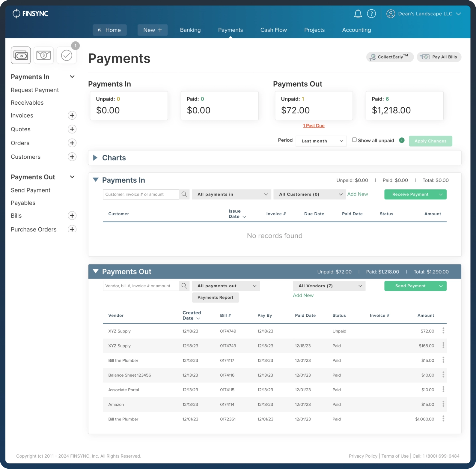The width and height of the screenshot is (476, 469).
Task: Go to the Cash Flow tab
Action: click(x=273, y=30)
